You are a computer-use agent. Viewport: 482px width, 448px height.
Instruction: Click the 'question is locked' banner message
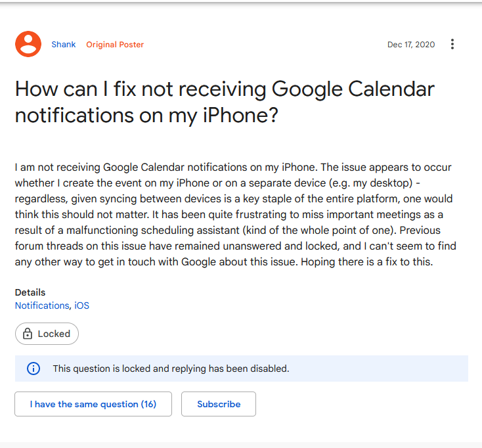tap(171, 369)
